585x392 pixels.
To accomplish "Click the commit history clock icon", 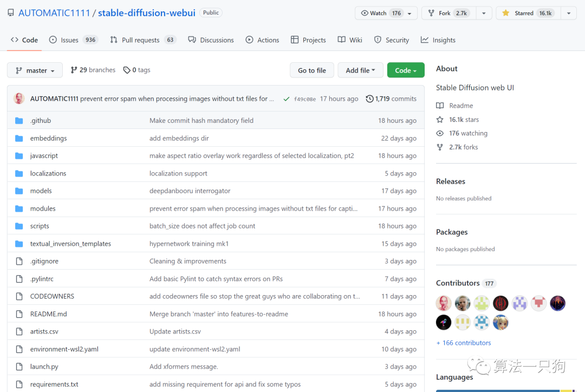I will point(369,99).
